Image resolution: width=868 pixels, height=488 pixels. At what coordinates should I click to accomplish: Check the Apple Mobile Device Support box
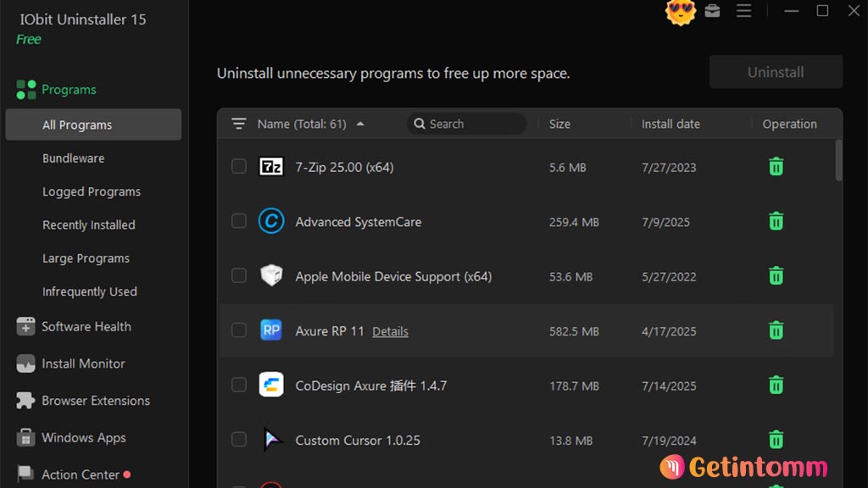(x=238, y=275)
